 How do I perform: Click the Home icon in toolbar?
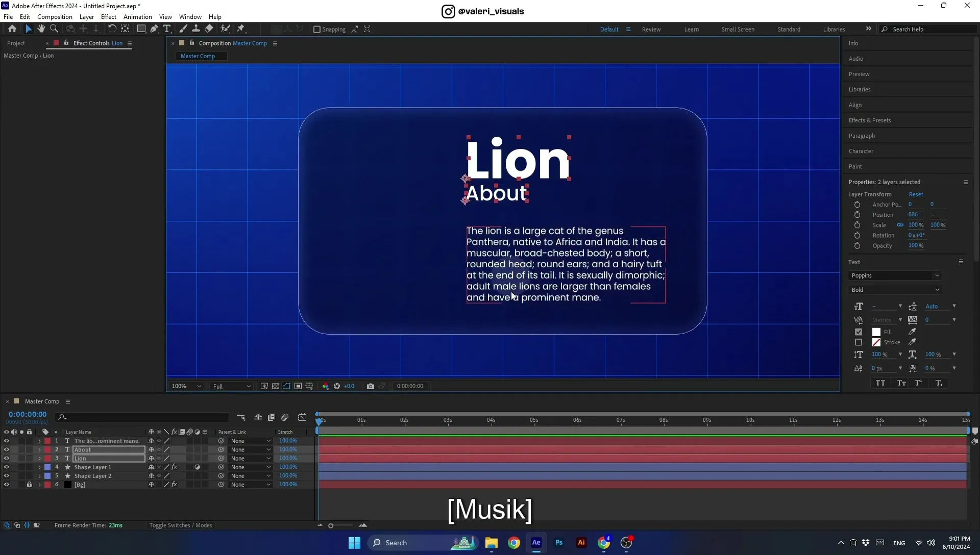[12, 29]
